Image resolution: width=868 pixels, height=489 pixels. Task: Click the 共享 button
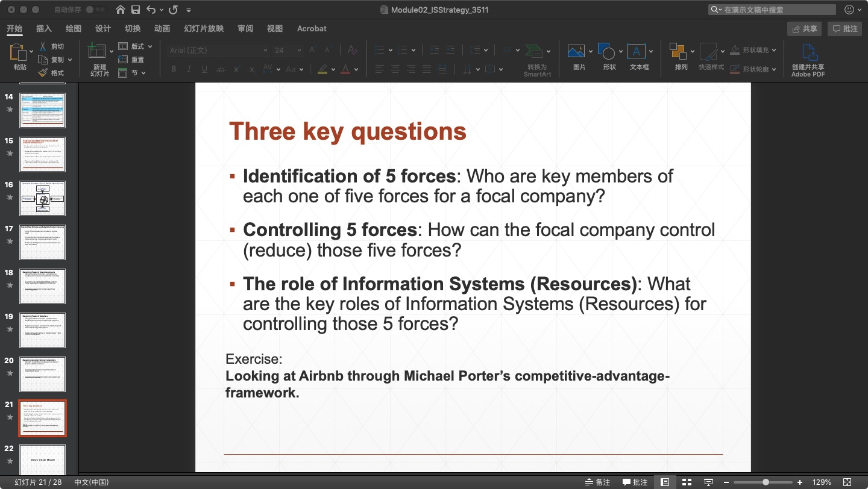pos(804,28)
